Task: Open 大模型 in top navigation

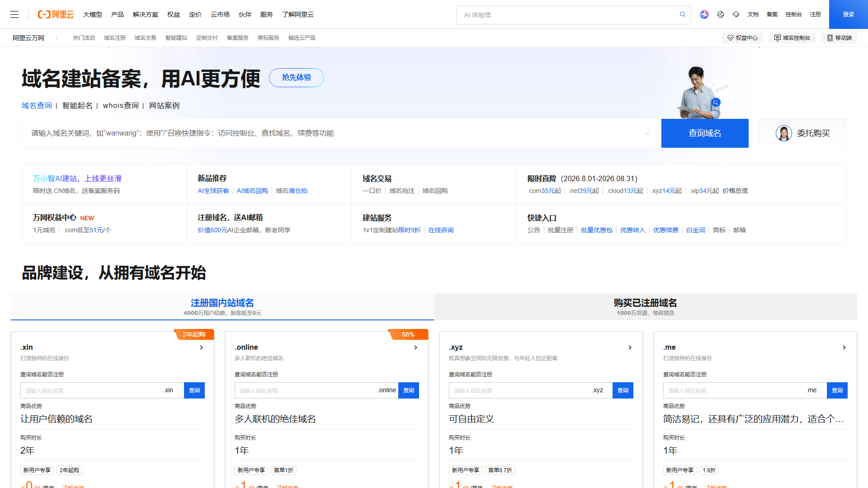Action: 93,14
